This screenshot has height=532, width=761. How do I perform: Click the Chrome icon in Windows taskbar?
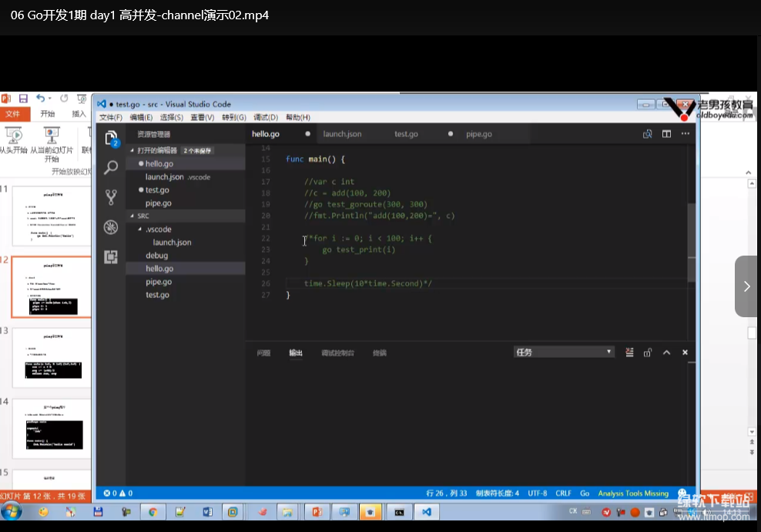coord(153,512)
